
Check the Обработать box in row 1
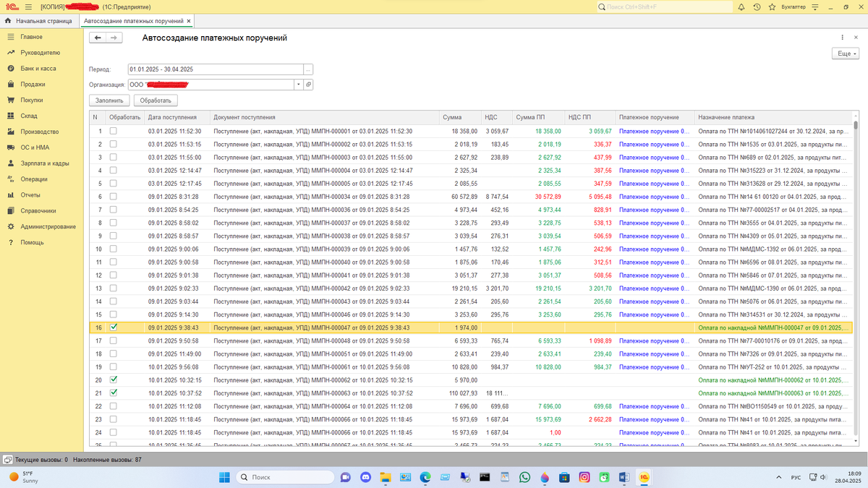click(x=113, y=131)
